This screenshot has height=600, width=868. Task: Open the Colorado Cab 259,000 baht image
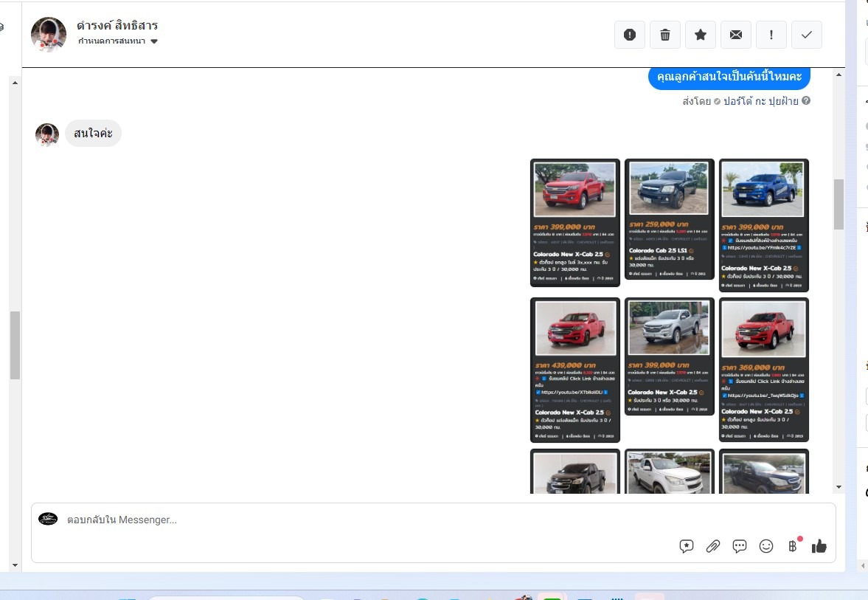669,188
